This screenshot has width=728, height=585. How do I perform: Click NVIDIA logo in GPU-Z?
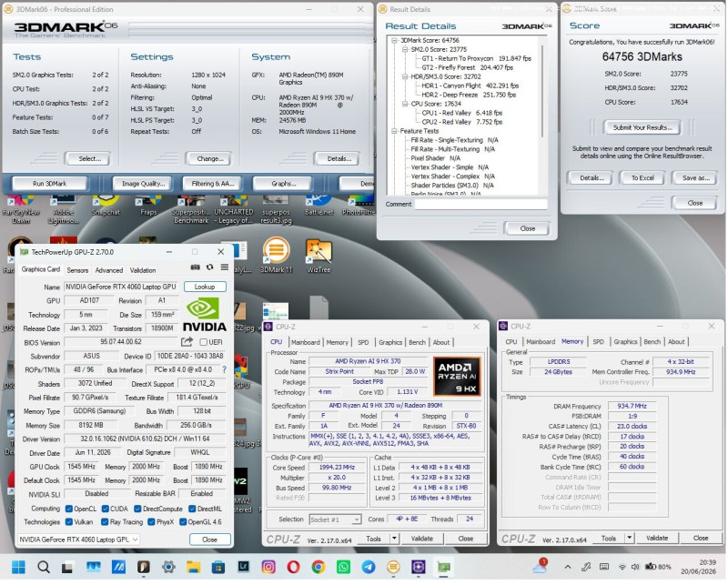pos(205,316)
